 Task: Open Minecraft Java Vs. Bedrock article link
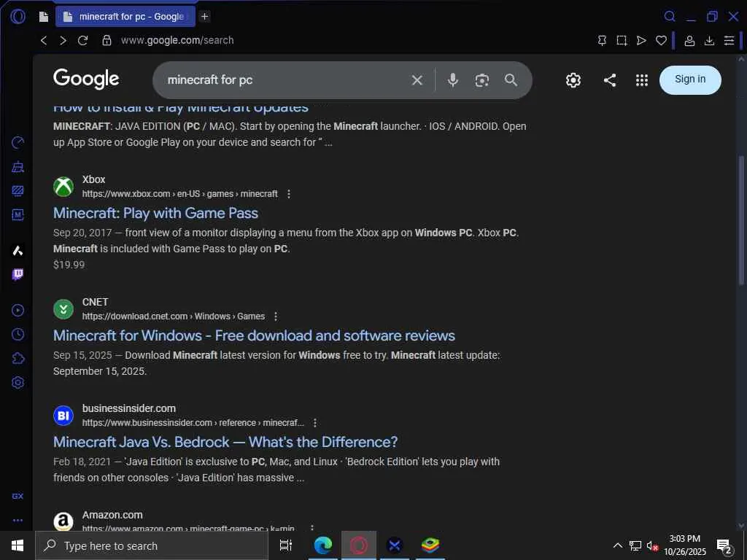pos(225,443)
